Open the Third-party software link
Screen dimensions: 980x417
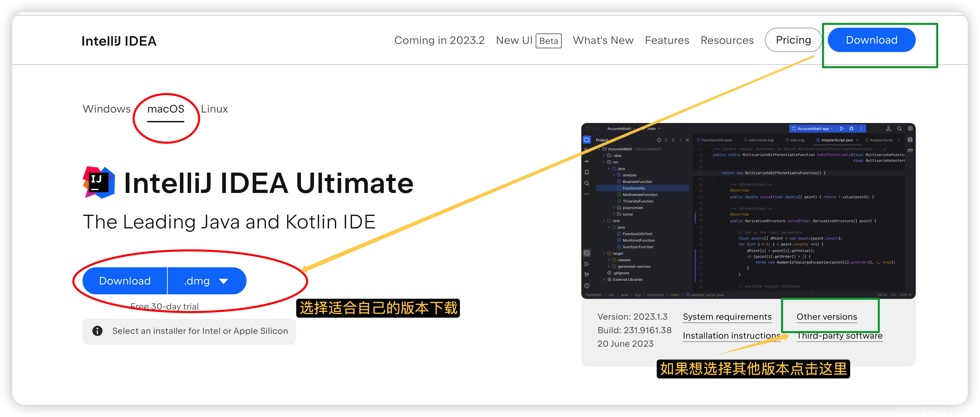pyautogui.click(x=840, y=336)
